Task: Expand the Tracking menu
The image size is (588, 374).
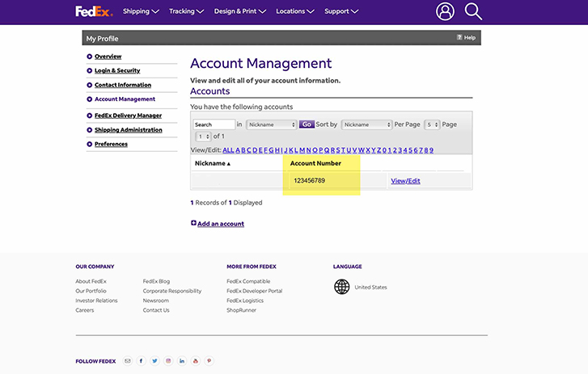Action: tap(186, 11)
